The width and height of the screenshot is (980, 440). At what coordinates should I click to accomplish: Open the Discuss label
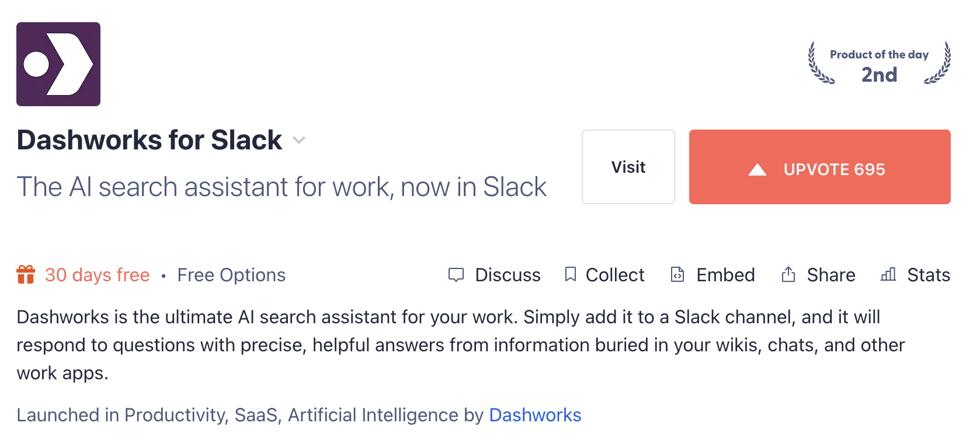point(508,275)
